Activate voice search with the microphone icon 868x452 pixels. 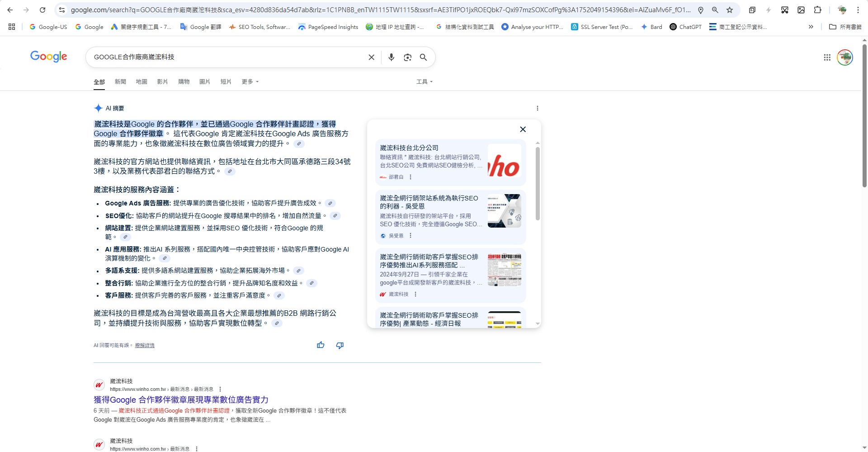(x=391, y=57)
